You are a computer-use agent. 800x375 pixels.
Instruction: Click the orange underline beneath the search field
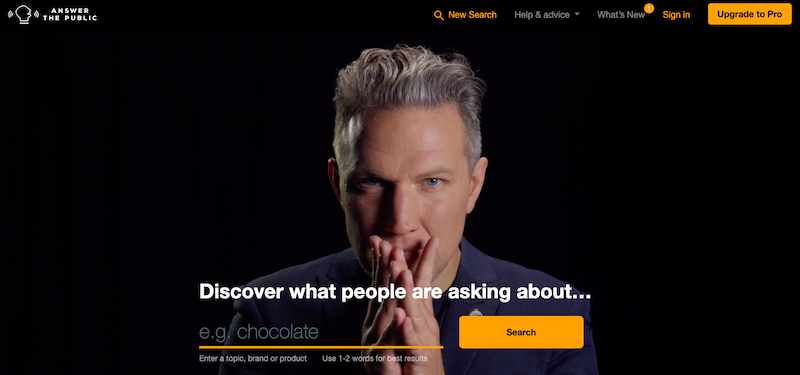(321, 347)
